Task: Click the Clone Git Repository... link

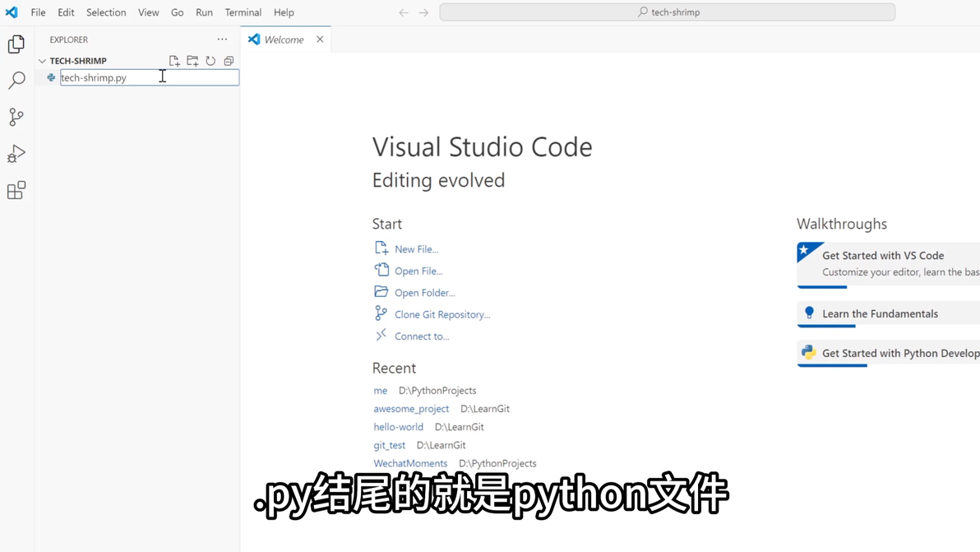Action: pos(441,314)
